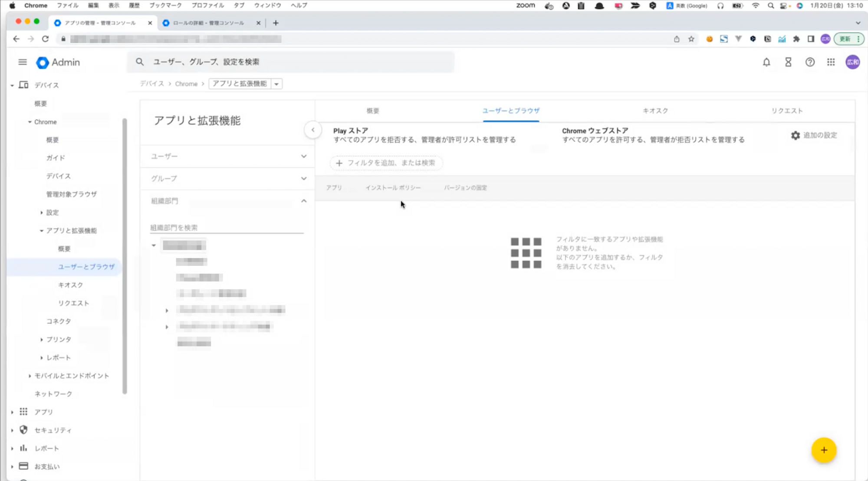Viewport: 868px width, 481px height.
Task: Collapse the side panel arrow button
Action: 313,130
